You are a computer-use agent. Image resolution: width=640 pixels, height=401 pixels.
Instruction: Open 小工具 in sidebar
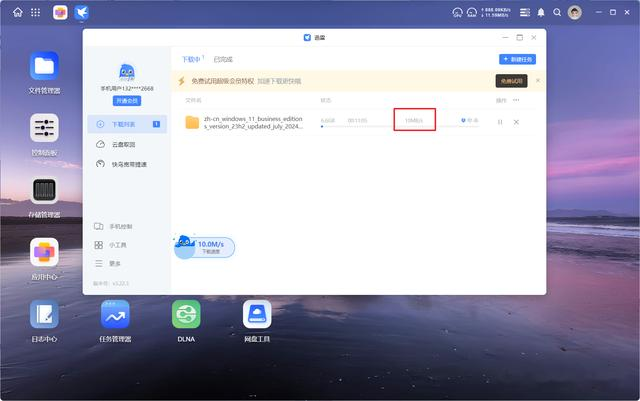click(111, 245)
